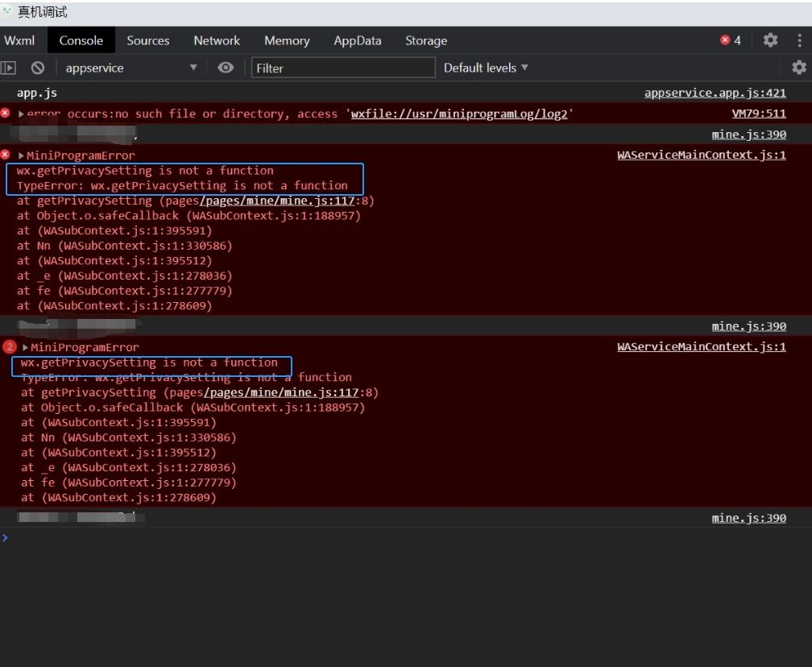Open devtools settings gear in tab bar
The image size is (812, 667).
pos(771,40)
